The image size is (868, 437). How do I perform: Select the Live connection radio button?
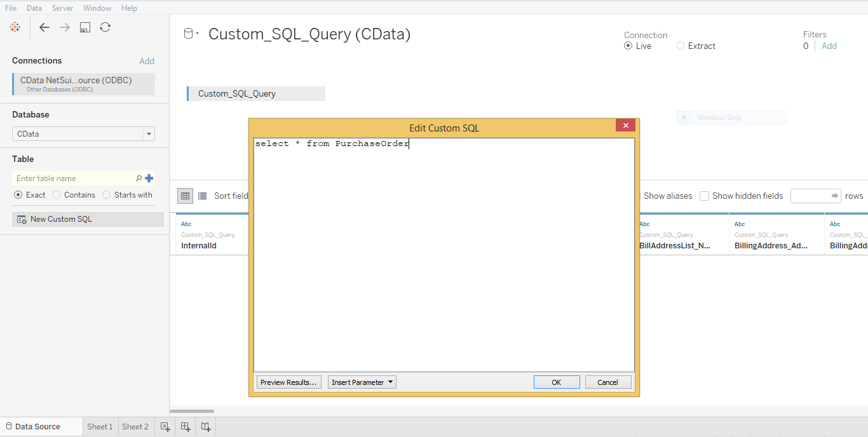pyautogui.click(x=628, y=46)
